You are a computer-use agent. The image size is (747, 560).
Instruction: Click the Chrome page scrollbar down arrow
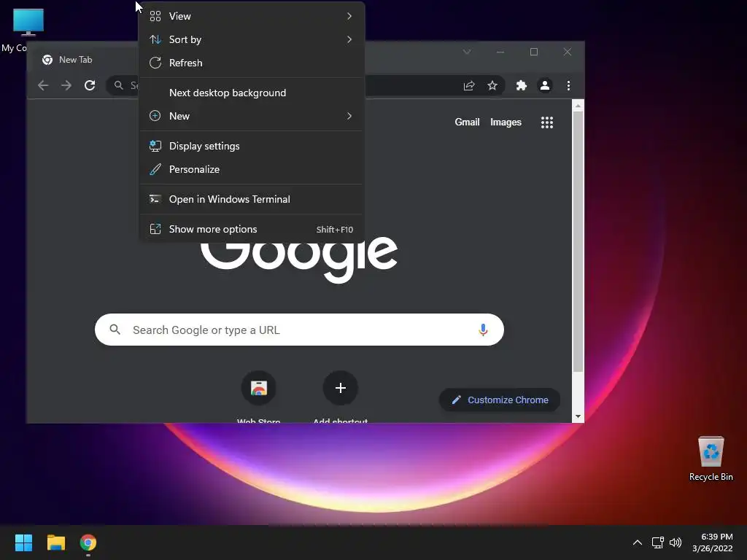pyautogui.click(x=578, y=416)
